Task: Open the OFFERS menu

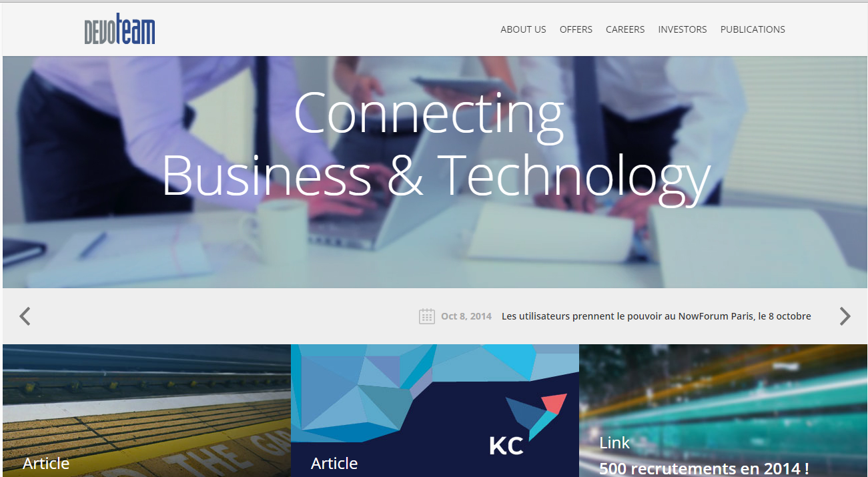Action: coord(576,29)
